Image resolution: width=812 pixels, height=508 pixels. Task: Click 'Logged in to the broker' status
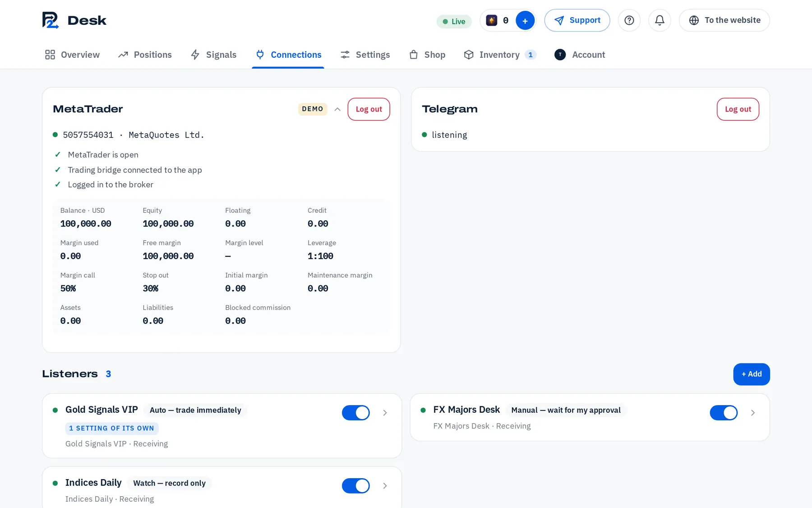(x=111, y=185)
